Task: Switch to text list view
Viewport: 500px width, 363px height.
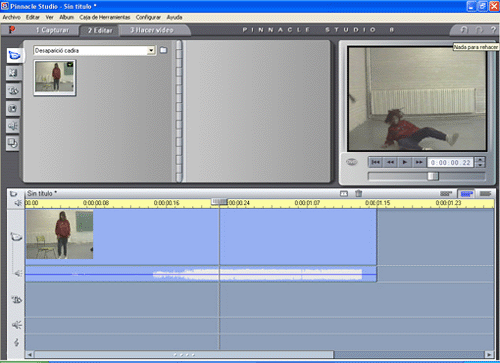Action: [x=485, y=193]
